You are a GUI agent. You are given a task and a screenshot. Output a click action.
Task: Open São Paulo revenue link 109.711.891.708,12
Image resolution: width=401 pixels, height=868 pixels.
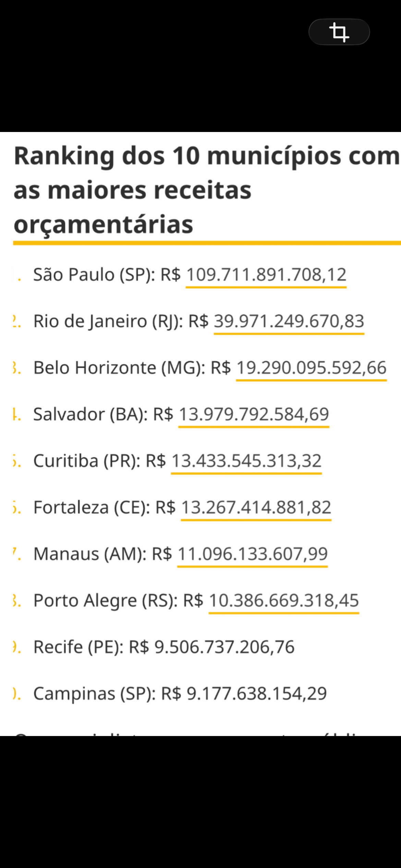click(266, 275)
